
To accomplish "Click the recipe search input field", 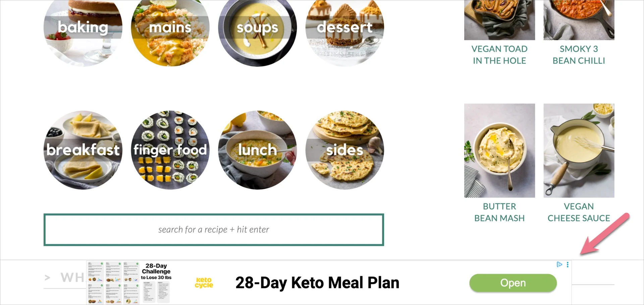I will [x=214, y=229].
